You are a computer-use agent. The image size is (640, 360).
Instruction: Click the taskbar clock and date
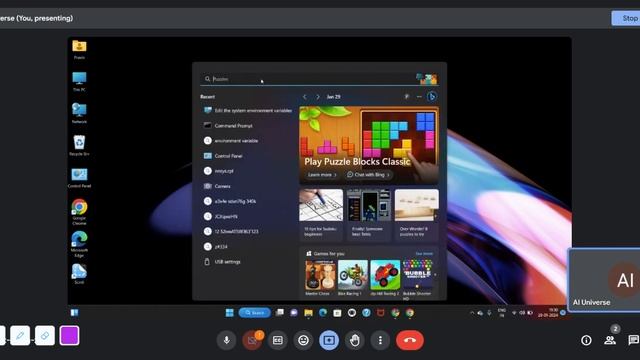point(548,313)
